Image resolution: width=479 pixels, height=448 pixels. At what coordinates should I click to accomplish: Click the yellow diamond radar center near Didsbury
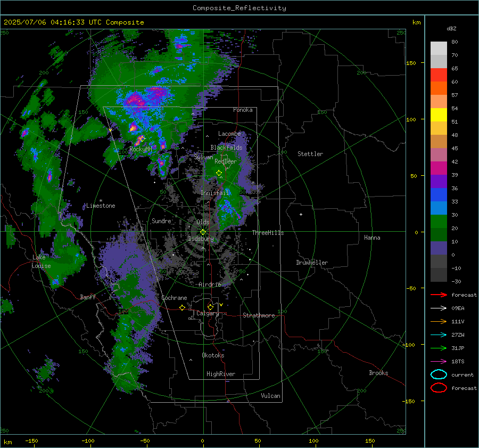[x=203, y=232]
